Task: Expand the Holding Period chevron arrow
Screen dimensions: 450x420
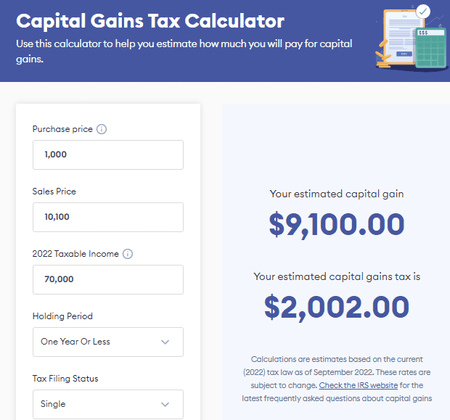Action: pos(165,342)
